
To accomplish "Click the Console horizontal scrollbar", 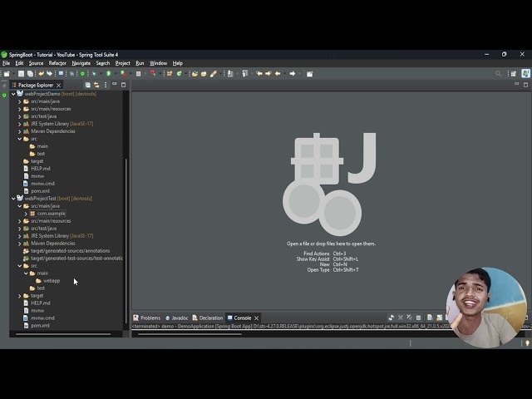I will [190, 334].
